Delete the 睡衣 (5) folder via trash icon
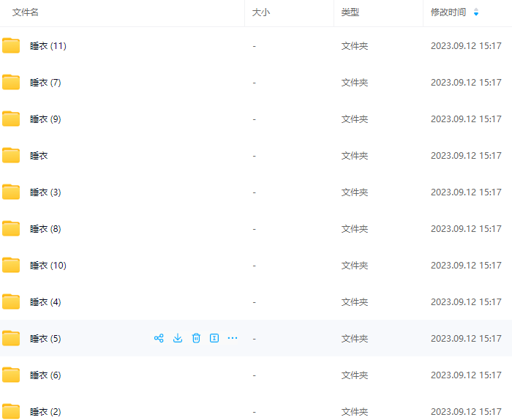The image size is (512, 420). pos(196,338)
